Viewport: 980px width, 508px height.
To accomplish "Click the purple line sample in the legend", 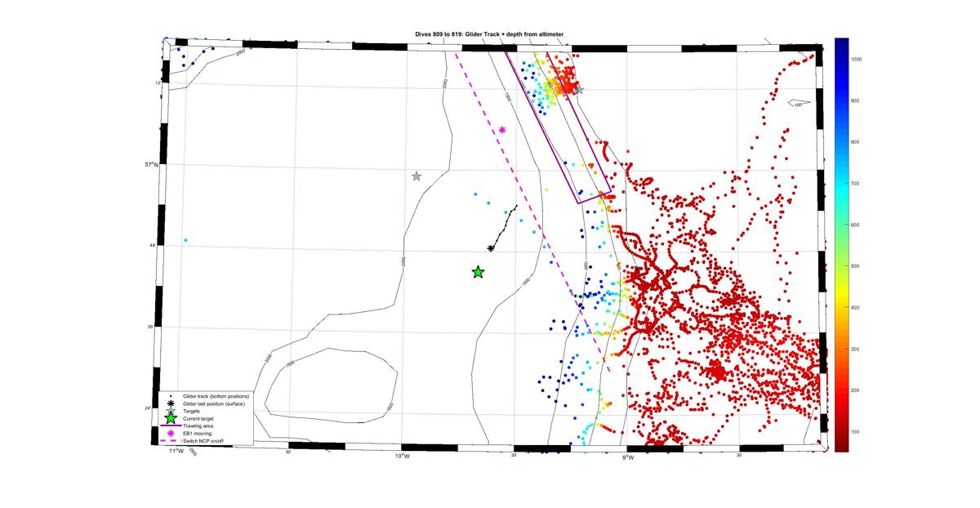I will pos(171,426).
